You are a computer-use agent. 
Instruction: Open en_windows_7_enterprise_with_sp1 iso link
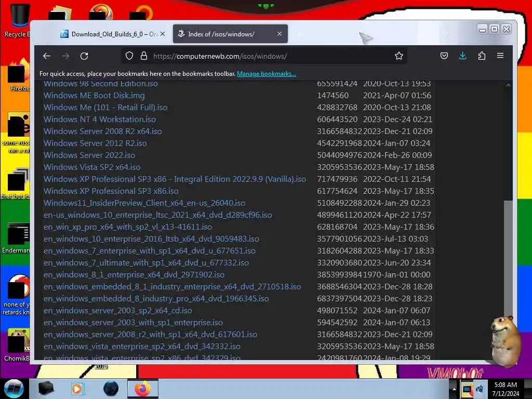[150, 251]
